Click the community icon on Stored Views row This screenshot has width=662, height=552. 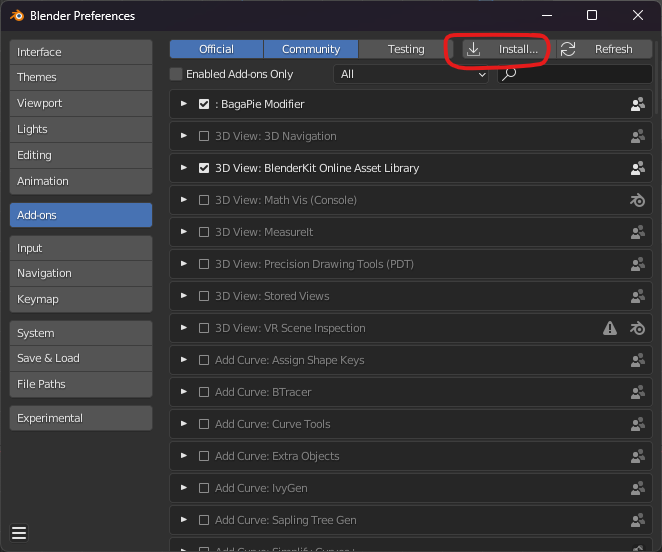point(638,296)
